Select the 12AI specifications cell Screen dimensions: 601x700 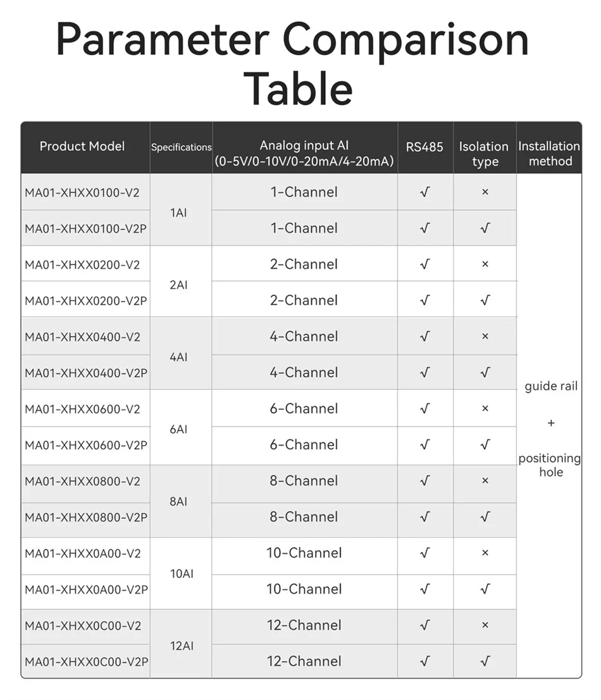point(182,646)
